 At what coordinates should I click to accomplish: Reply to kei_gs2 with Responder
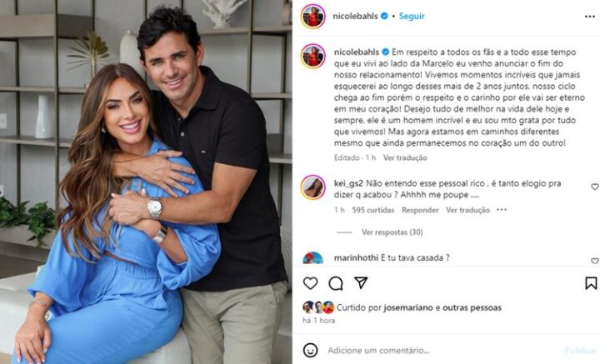pos(420,210)
